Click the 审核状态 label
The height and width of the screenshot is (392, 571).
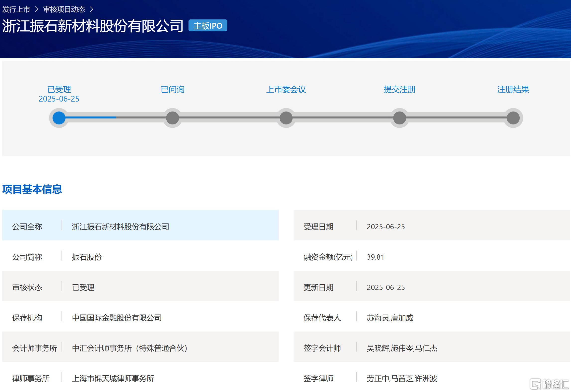pos(27,287)
